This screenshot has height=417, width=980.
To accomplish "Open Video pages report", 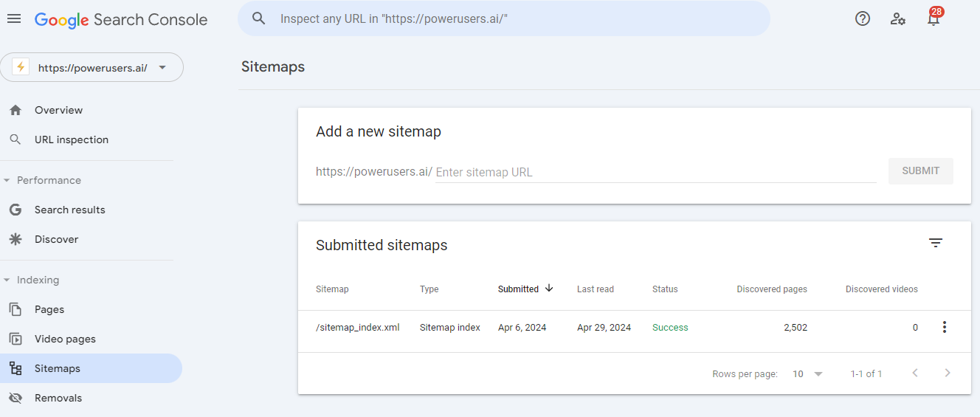I will pos(91,339).
